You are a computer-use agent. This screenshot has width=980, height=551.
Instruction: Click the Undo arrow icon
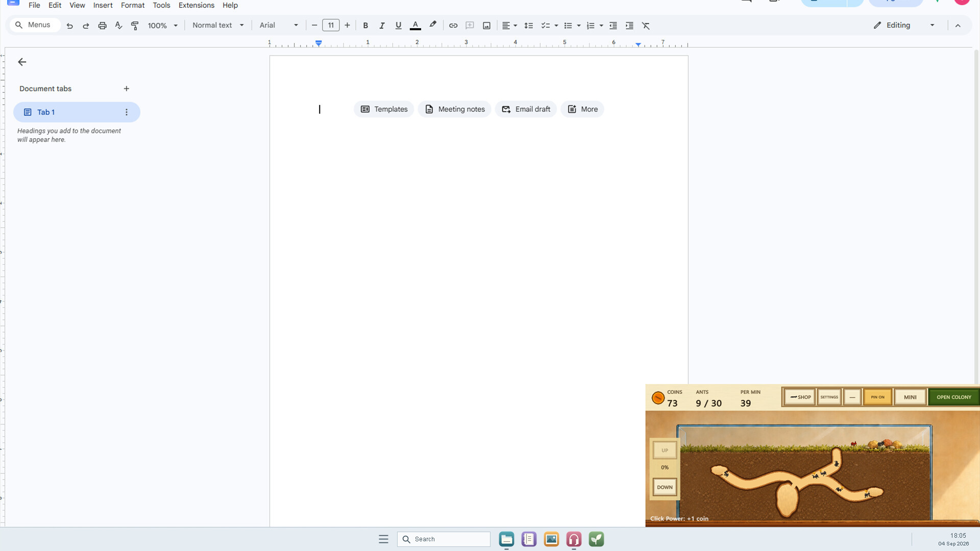pos(70,26)
